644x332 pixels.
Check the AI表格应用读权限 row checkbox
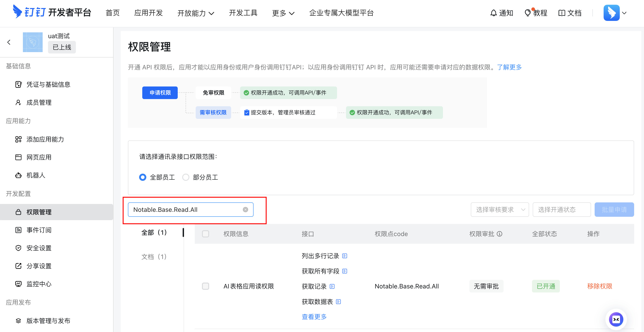tap(206, 286)
